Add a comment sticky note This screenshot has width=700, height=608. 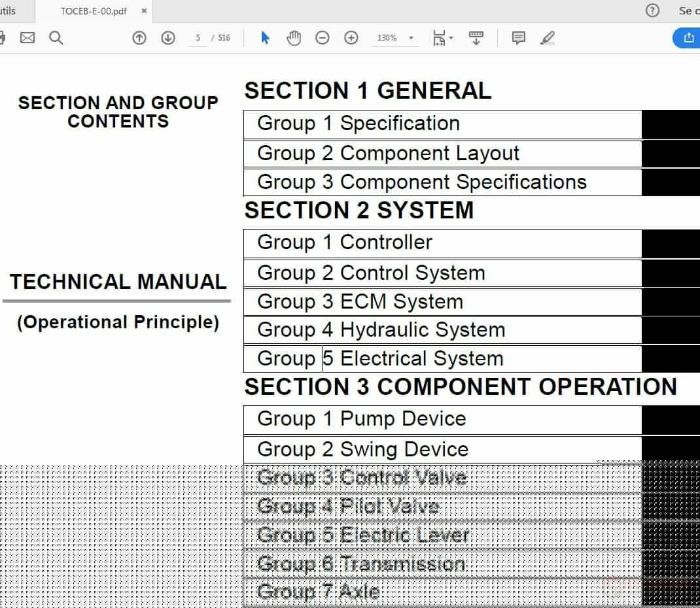[518, 38]
